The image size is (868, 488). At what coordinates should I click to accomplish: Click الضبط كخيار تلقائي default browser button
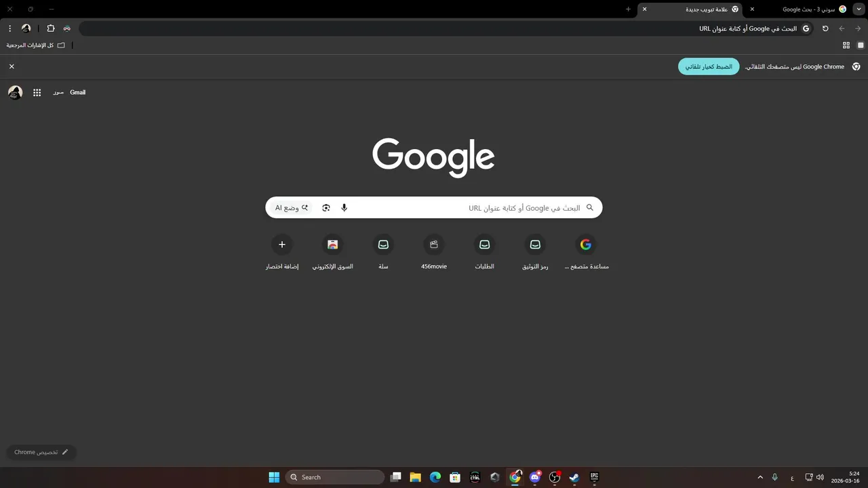(x=709, y=66)
